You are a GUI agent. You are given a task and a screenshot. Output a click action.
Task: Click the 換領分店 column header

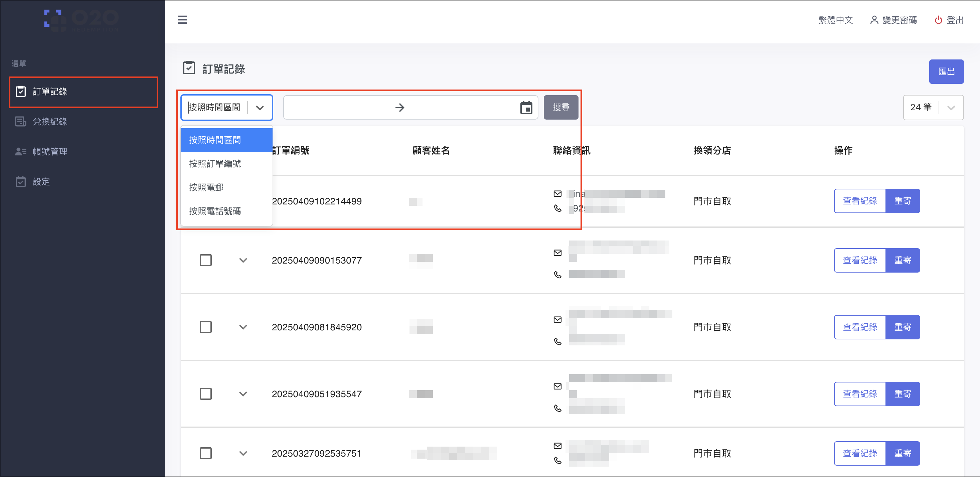pos(712,150)
